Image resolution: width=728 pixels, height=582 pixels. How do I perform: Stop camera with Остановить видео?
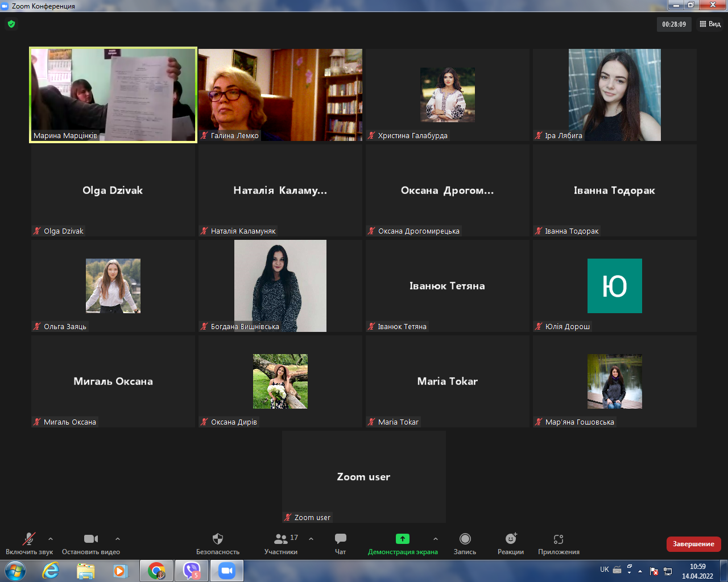[91, 539]
